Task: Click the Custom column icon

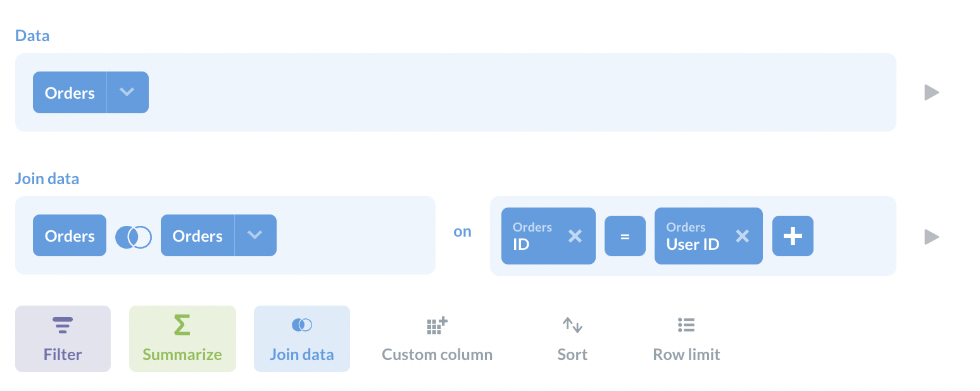Action: coord(437,324)
